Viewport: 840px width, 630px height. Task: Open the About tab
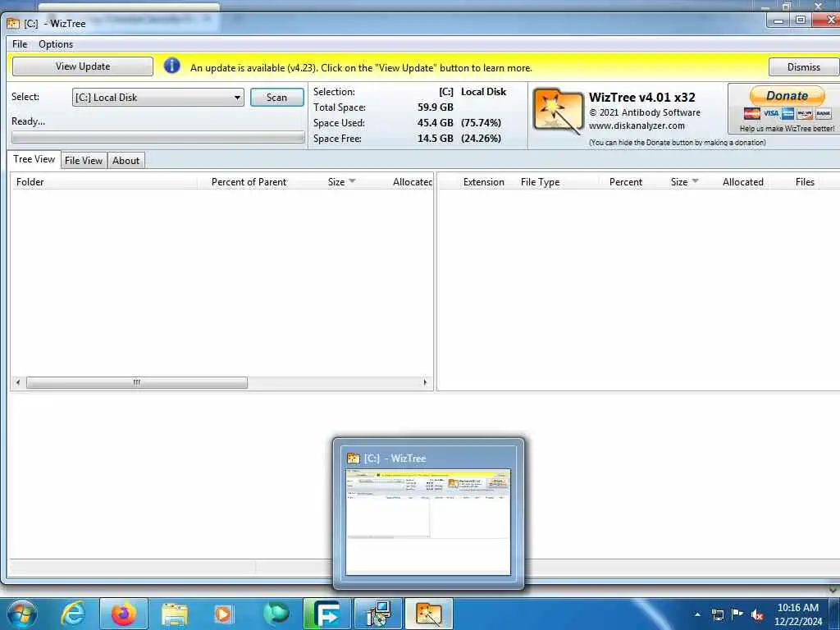click(126, 161)
